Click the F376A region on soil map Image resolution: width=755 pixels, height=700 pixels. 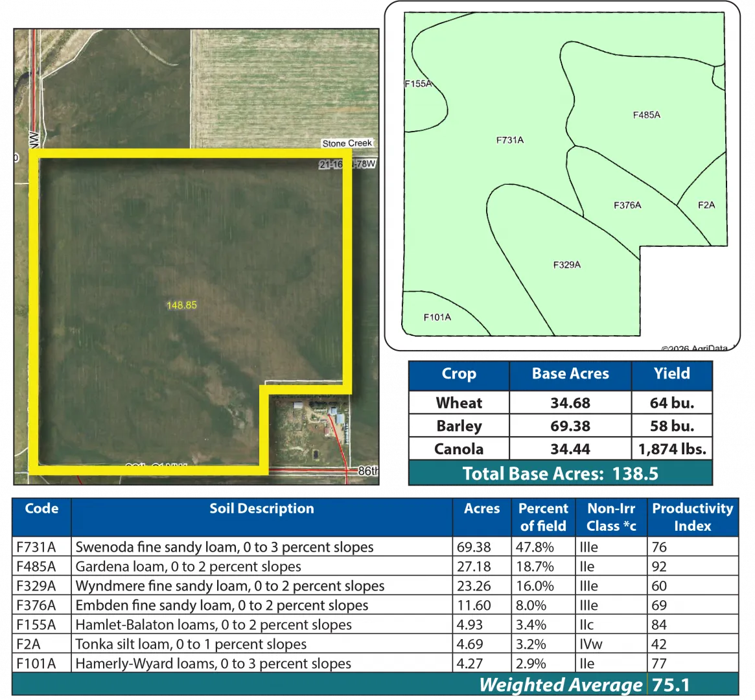pyautogui.click(x=627, y=205)
